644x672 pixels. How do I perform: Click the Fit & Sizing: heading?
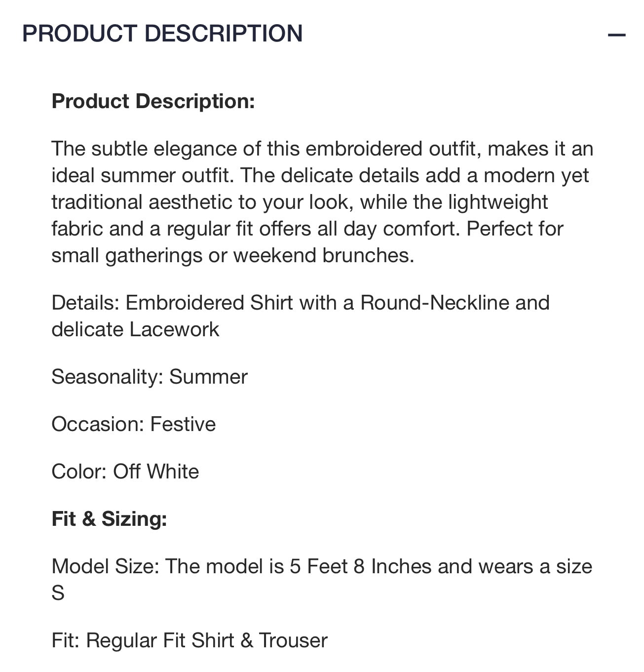coord(110,519)
